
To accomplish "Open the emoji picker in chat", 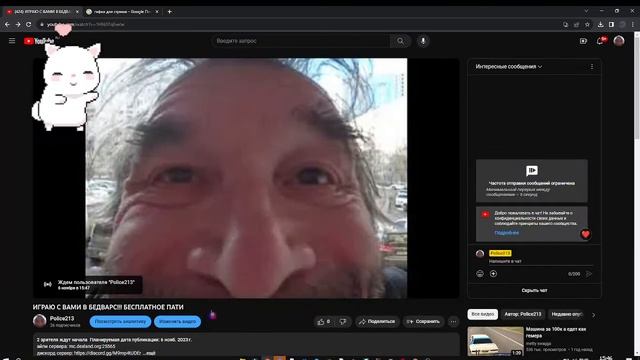I will [480, 274].
